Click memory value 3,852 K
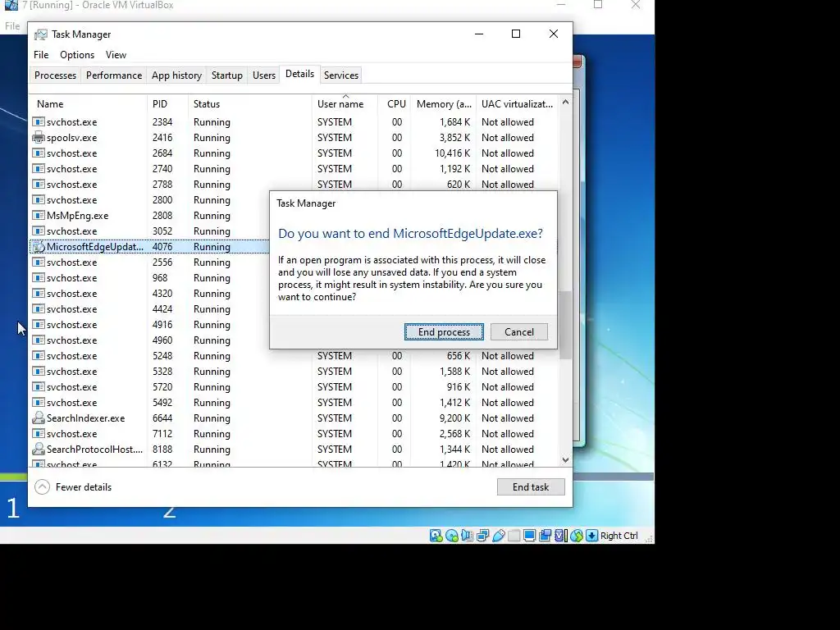Screen dimensions: 840x630 [x=454, y=138]
